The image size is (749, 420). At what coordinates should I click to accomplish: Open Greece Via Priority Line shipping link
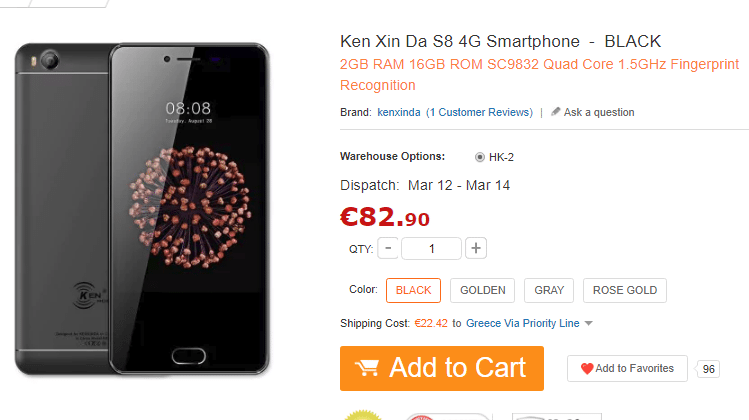523,323
